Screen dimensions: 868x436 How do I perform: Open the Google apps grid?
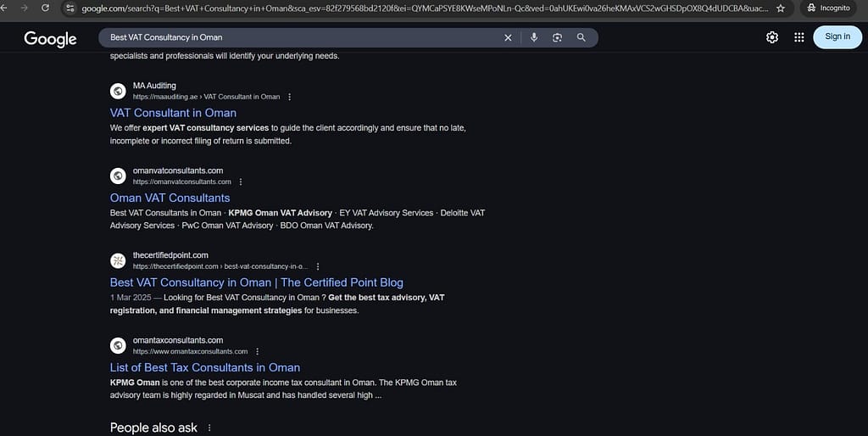(x=799, y=37)
